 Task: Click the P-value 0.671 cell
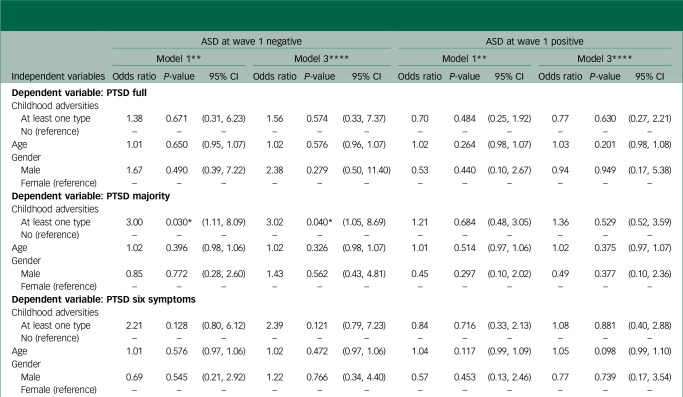(x=177, y=119)
